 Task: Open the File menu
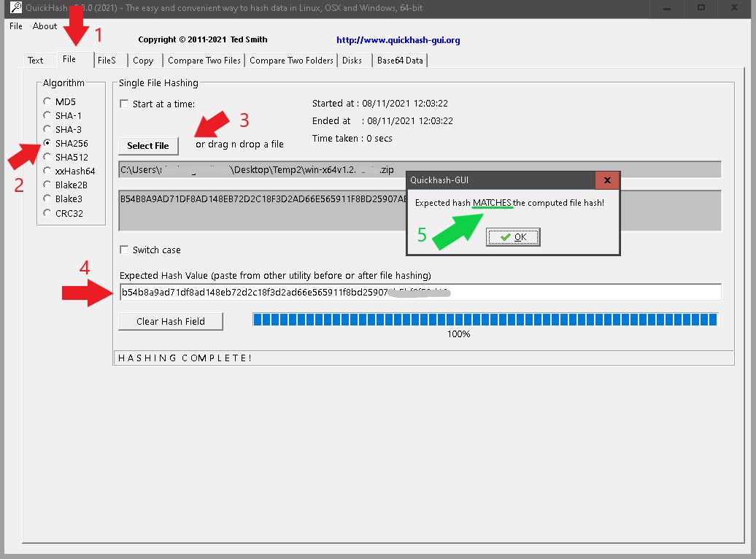pos(16,26)
